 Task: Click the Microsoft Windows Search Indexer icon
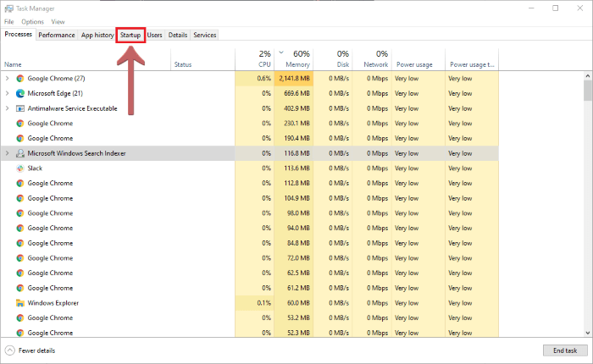click(20, 153)
